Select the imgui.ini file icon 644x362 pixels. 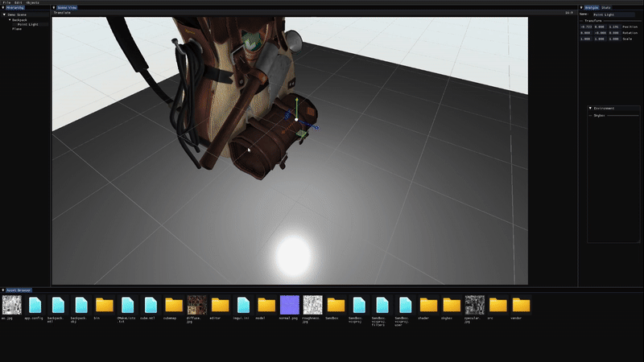[x=244, y=305]
